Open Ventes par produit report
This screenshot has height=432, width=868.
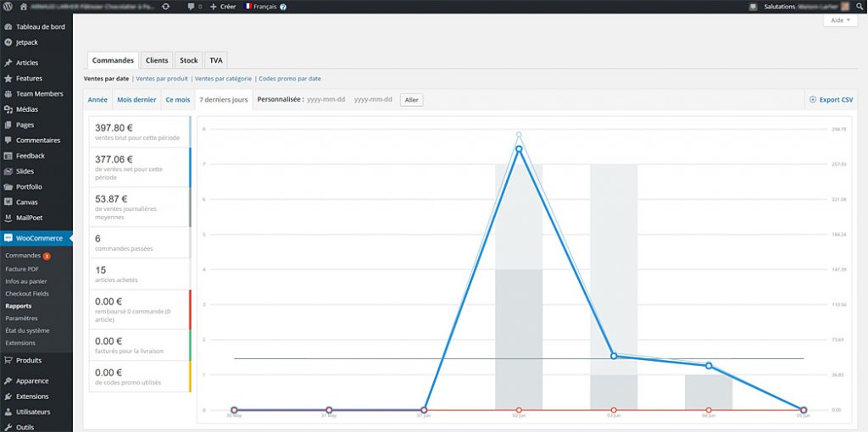coord(162,79)
